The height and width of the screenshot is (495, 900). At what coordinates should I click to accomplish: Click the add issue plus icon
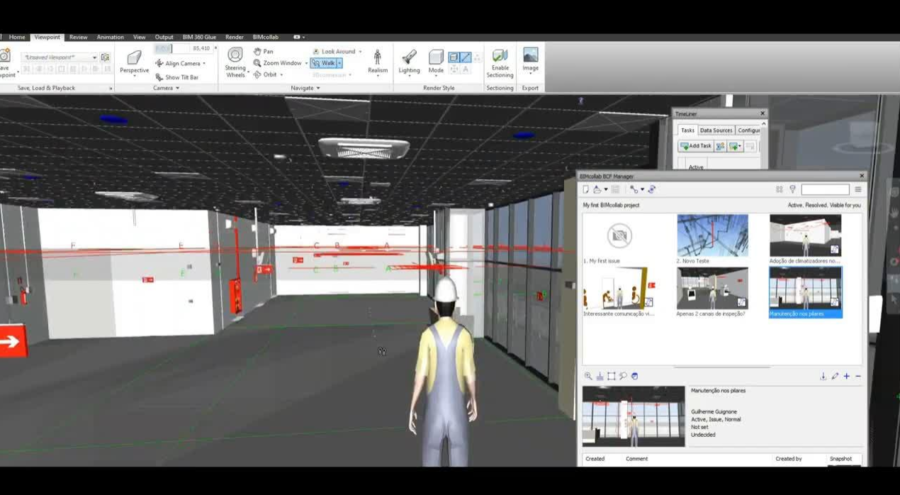coord(847,376)
